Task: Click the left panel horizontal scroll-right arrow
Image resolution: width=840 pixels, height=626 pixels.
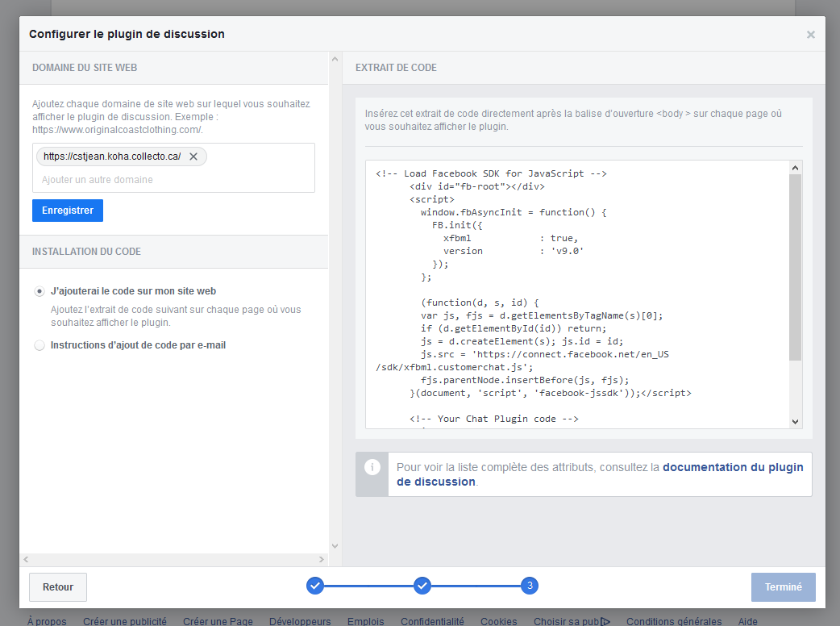Action: point(322,559)
